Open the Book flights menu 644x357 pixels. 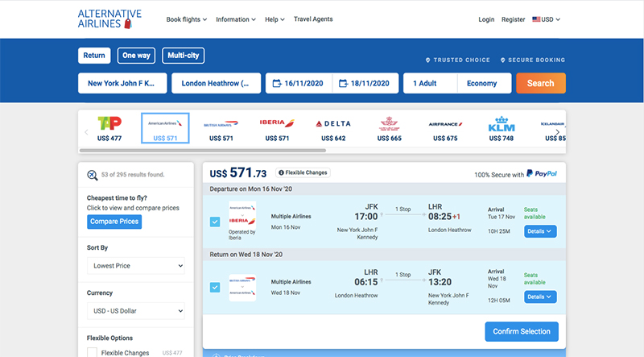pyautogui.click(x=187, y=19)
